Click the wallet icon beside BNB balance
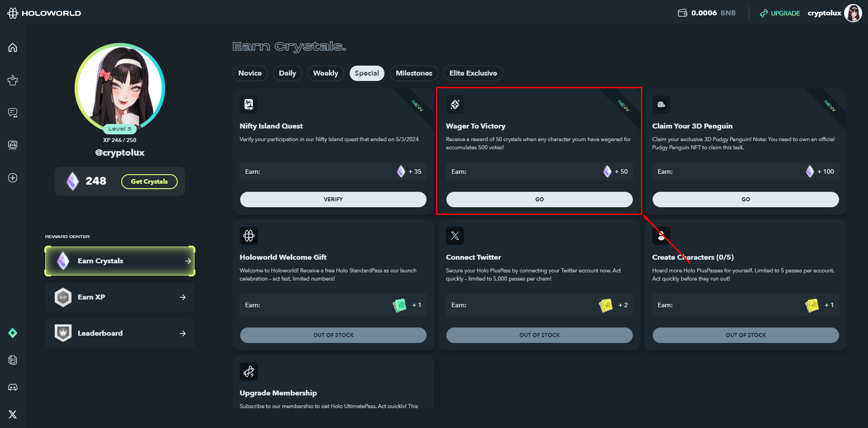868x428 pixels. (x=683, y=13)
